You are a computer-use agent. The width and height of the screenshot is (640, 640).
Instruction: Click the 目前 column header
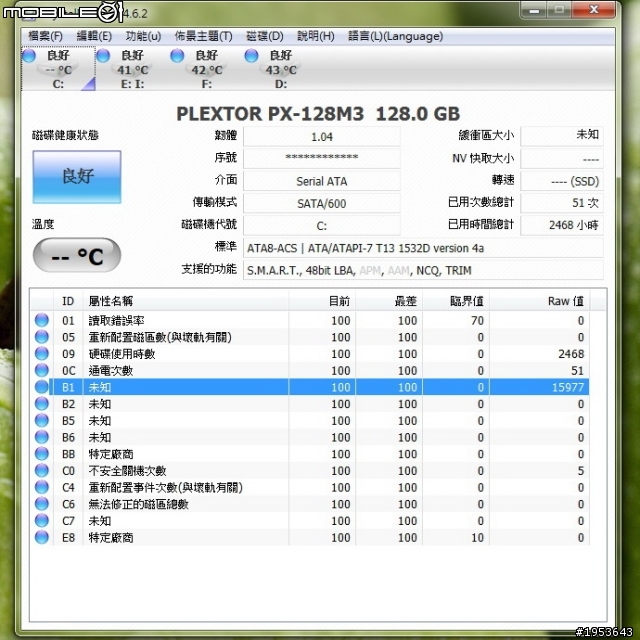[322, 301]
